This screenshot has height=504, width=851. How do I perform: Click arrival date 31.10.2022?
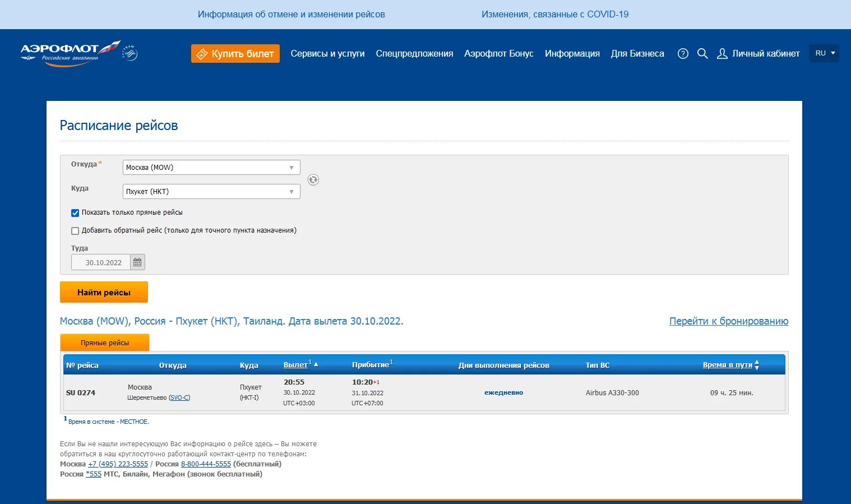(x=368, y=394)
